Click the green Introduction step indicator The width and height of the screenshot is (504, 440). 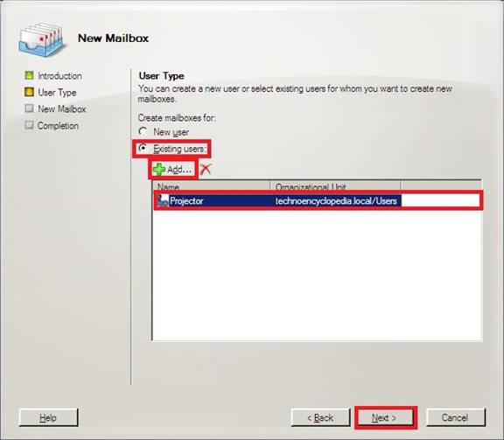(29, 75)
